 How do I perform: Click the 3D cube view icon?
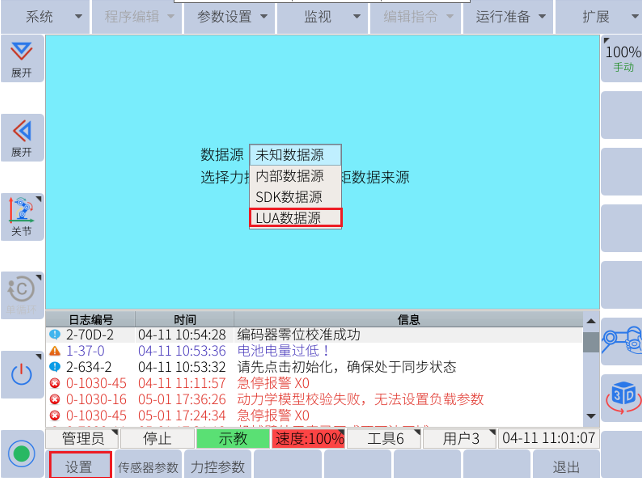(x=621, y=396)
